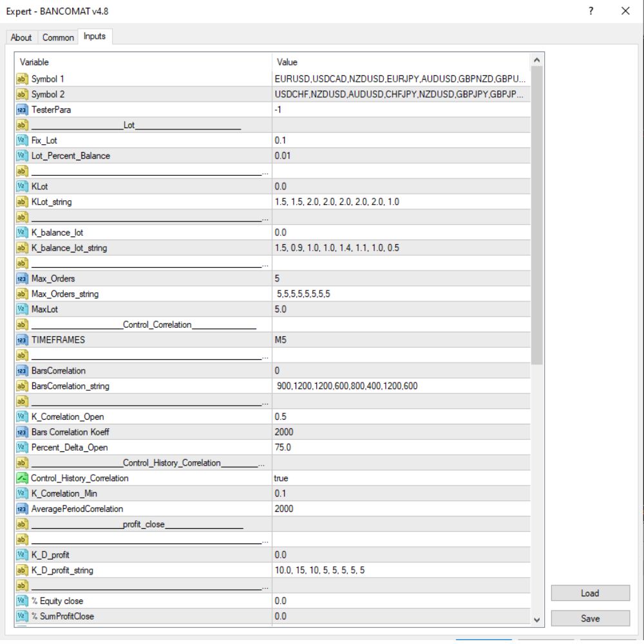The width and height of the screenshot is (644, 644).
Task: Click the help question mark button
Action: (x=591, y=11)
